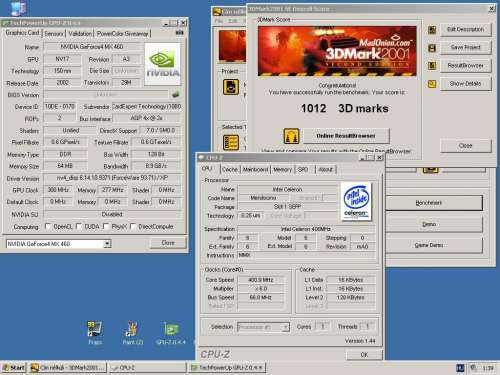Enable the PhysX checkbox in GPU-Z
Screen dimensions: 500x375
pyautogui.click(x=106, y=227)
